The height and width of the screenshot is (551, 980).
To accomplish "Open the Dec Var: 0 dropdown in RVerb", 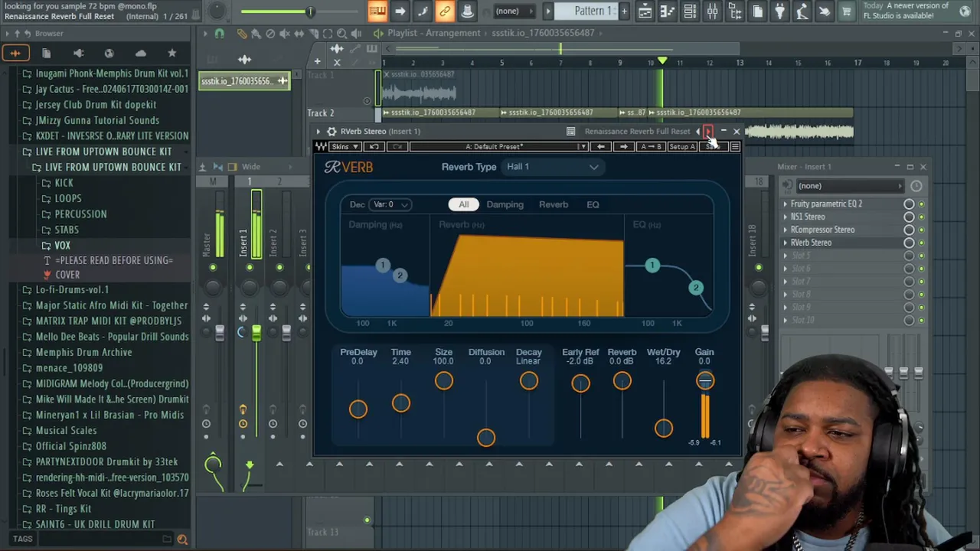I will point(390,204).
